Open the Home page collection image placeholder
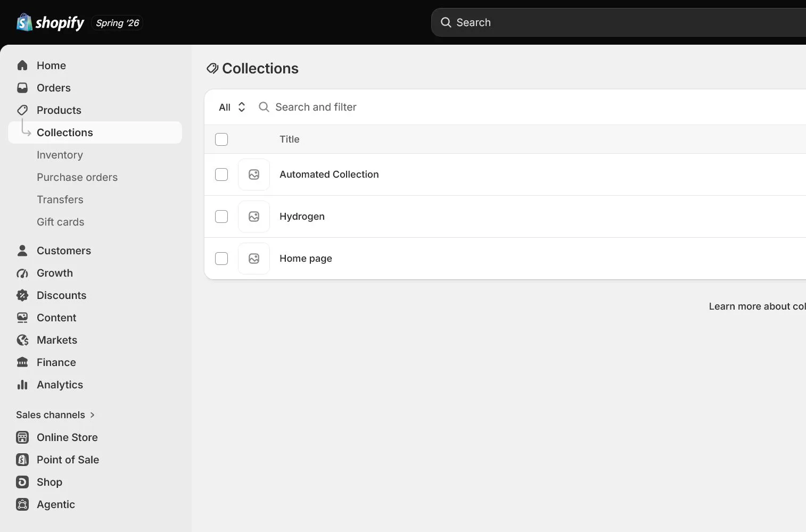Viewport: 806px width, 532px height. [254, 259]
